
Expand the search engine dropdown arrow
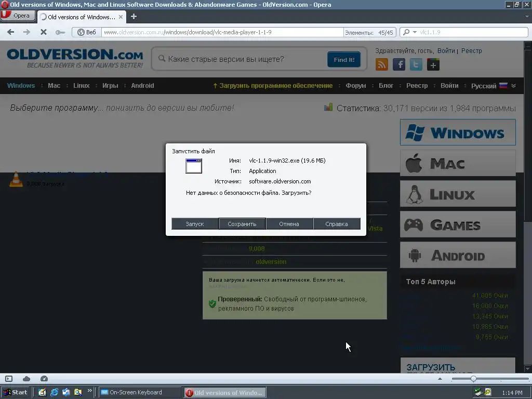[415, 32]
